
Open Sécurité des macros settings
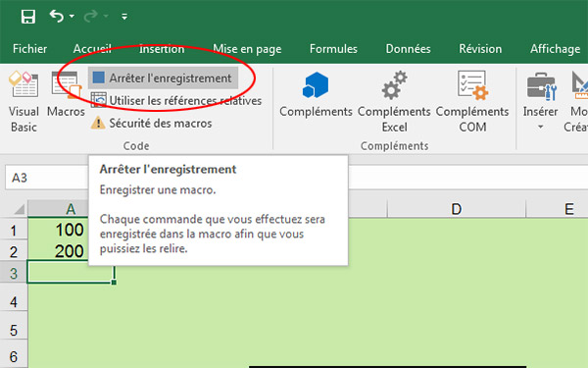coord(152,124)
